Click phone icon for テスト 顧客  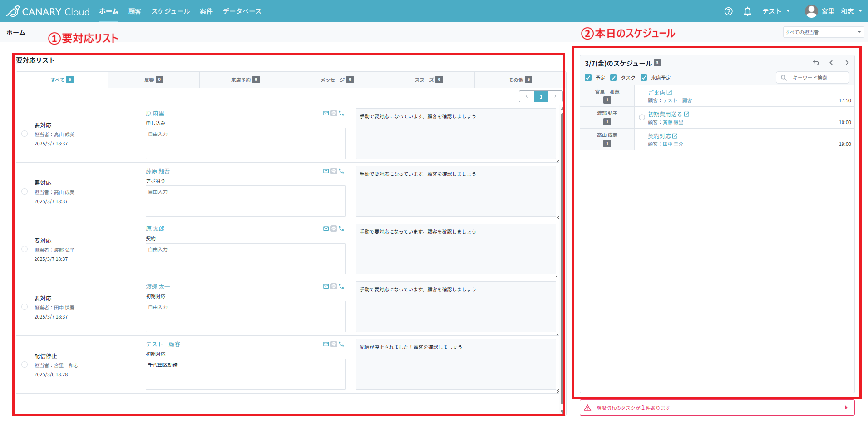coord(341,344)
